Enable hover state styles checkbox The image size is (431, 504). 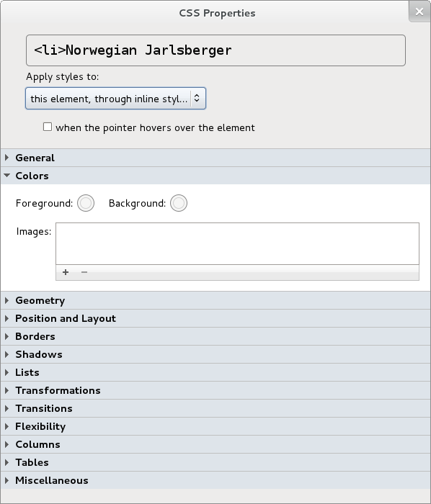pyautogui.click(x=48, y=127)
